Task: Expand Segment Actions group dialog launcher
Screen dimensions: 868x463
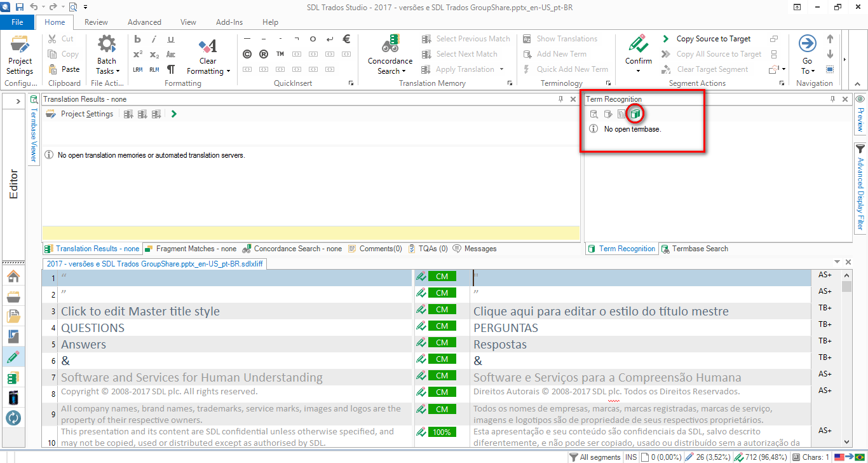Action: click(783, 83)
